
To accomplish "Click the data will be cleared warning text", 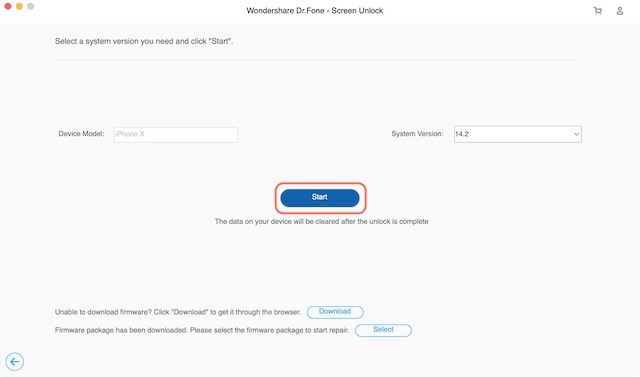I will 322,222.
